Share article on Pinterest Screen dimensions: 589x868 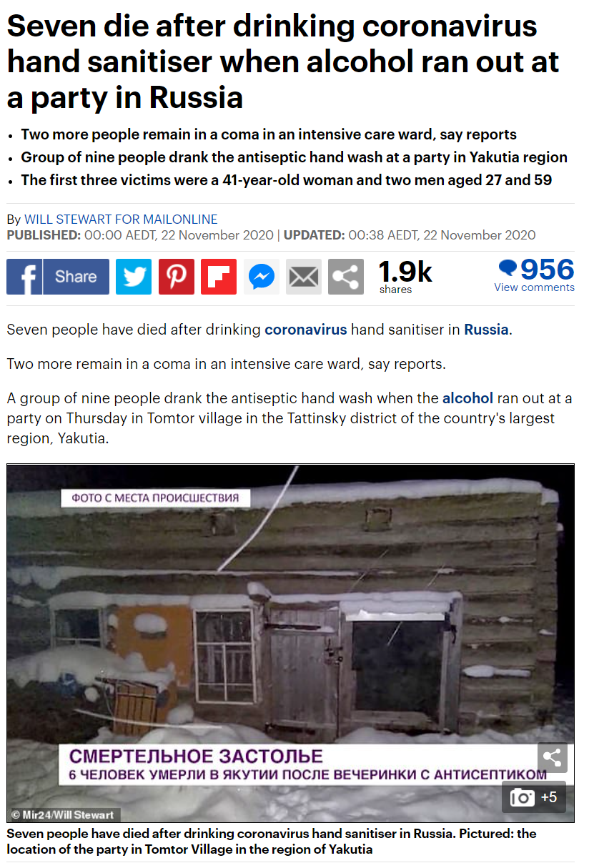[176, 277]
